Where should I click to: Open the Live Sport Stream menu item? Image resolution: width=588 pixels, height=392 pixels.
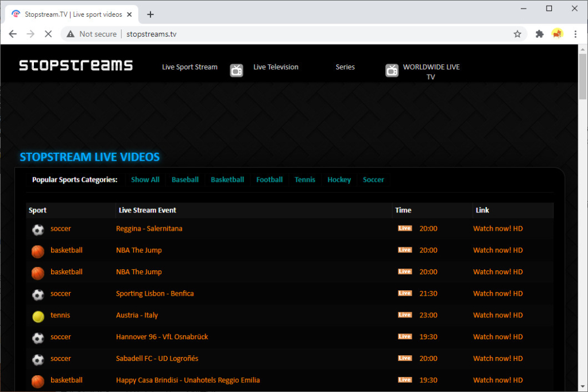coord(189,67)
